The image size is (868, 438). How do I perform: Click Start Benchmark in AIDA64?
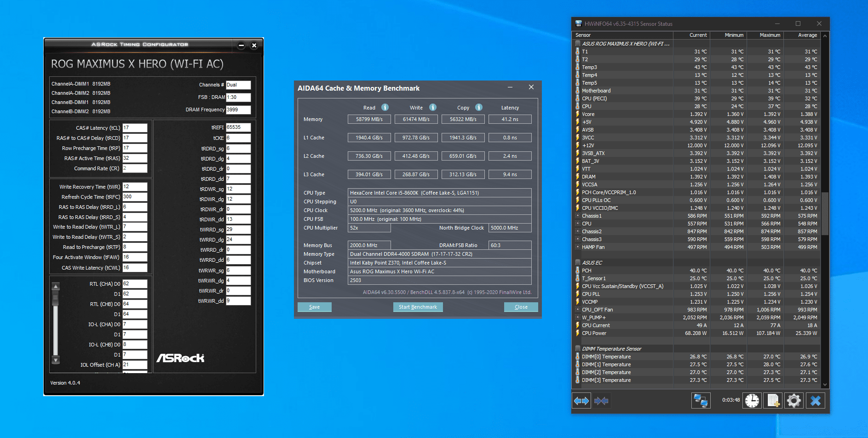tap(418, 307)
